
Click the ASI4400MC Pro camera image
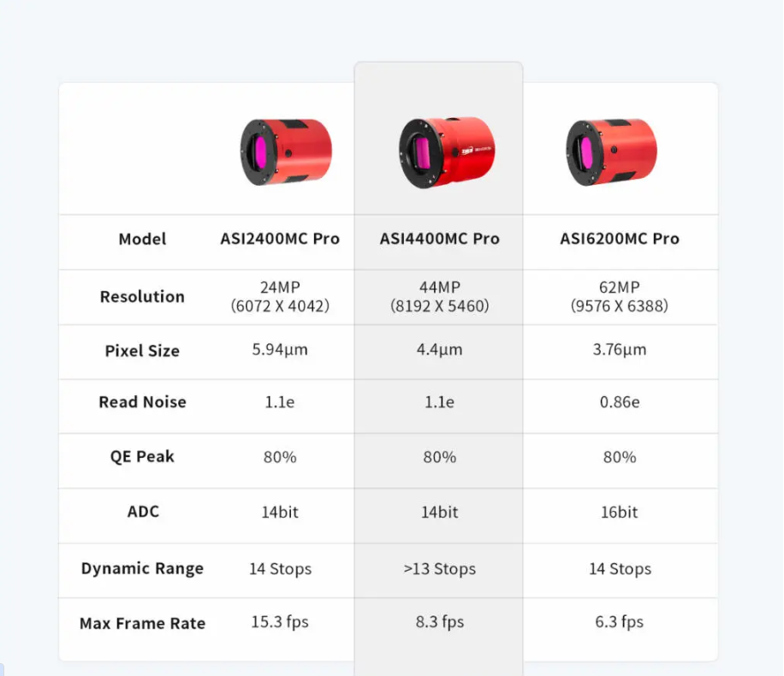pyautogui.click(x=445, y=152)
